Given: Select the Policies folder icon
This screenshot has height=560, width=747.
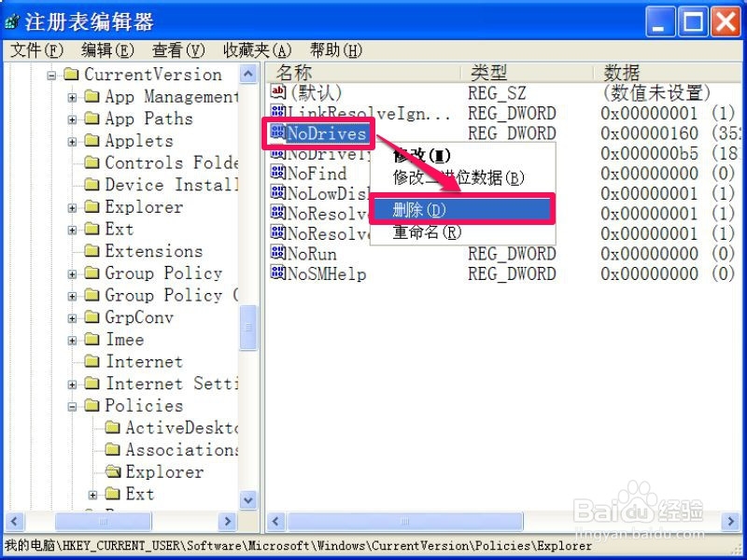Looking at the screenshot, I should point(92,406).
